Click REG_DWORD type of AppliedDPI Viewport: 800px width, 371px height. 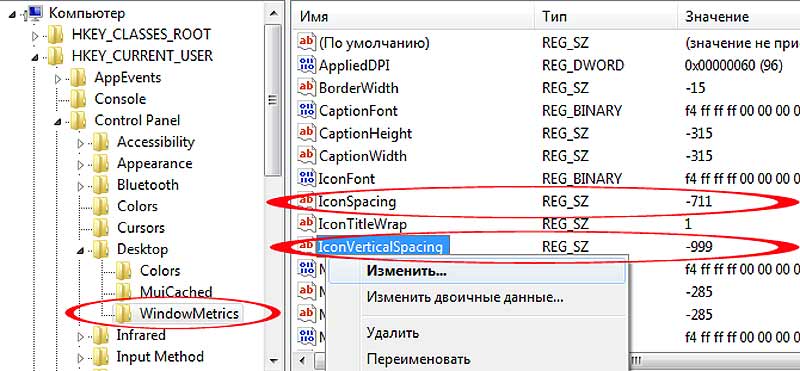[x=583, y=65]
